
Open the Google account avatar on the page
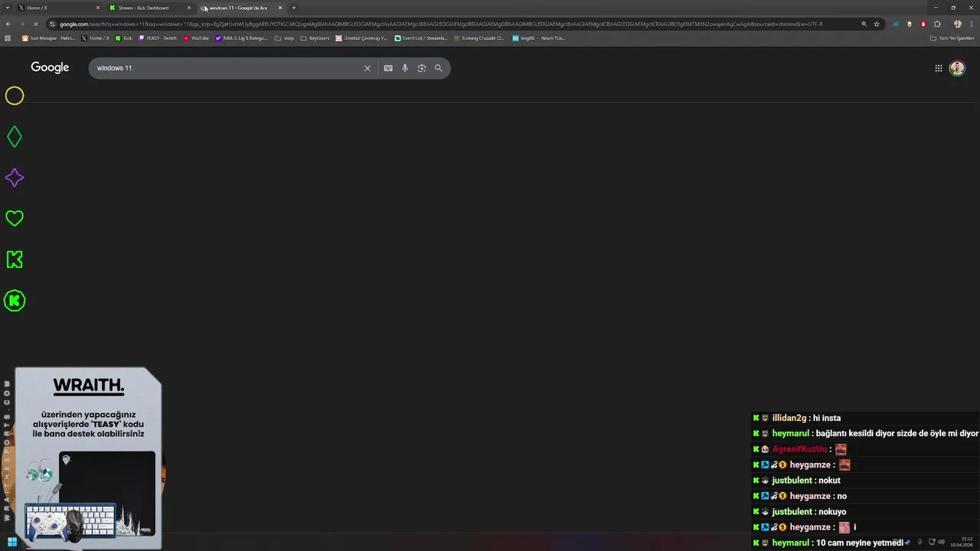coord(957,68)
